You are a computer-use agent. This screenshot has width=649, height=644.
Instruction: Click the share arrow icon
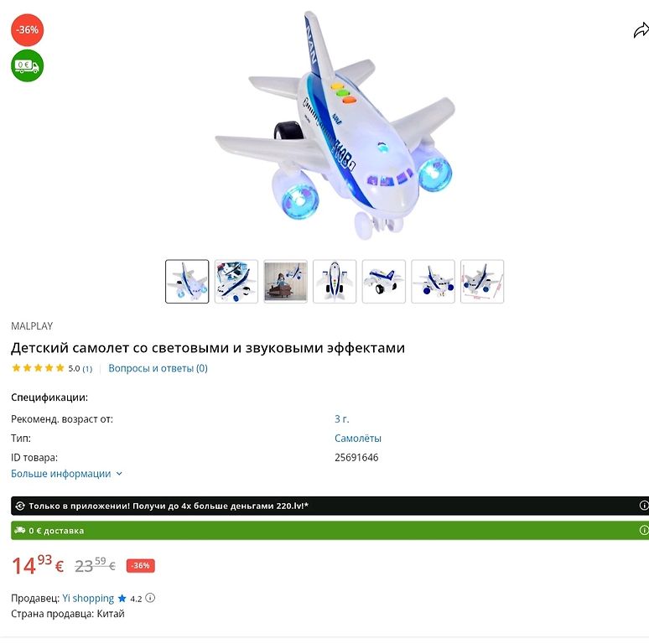pyautogui.click(x=641, y=30)
